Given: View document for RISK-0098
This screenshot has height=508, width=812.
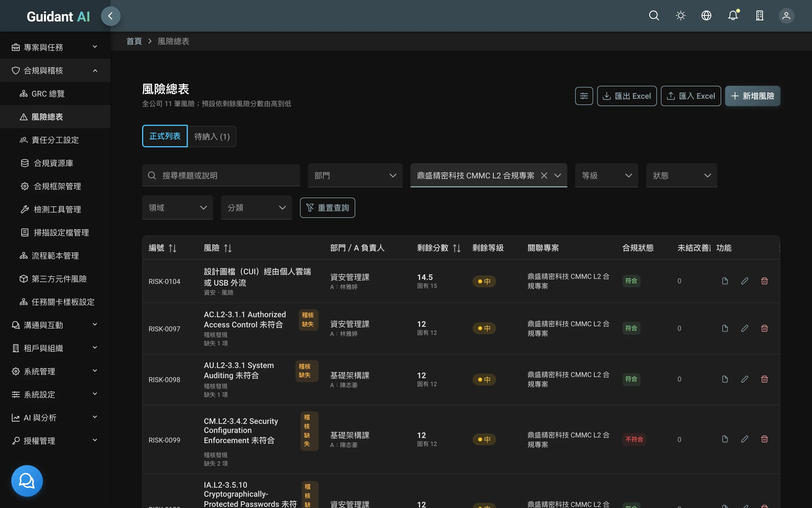Looking at the screenshot, I should click(x=725, y=379).
